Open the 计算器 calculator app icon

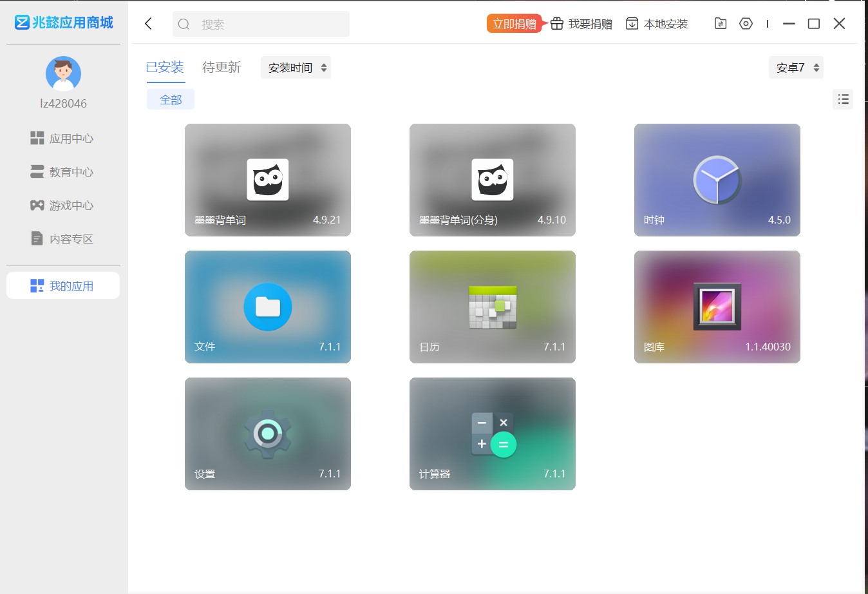pos(493,435)
